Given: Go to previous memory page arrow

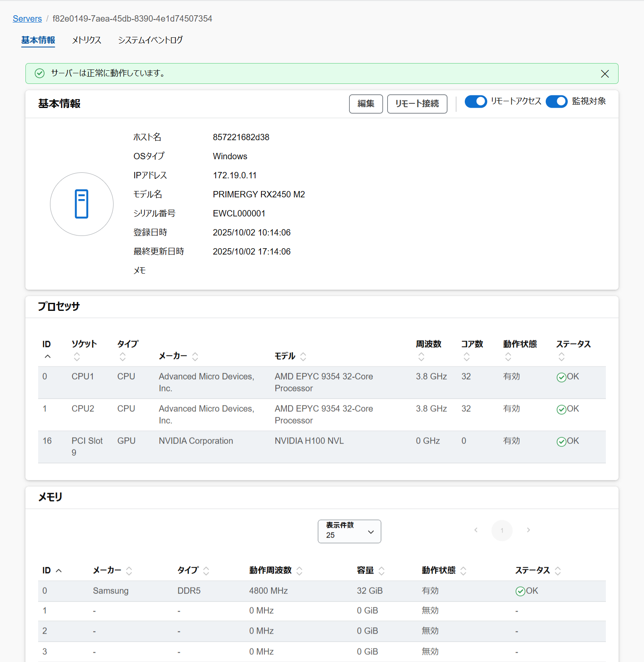Looking at the screenshot, I should coord(476,530).
